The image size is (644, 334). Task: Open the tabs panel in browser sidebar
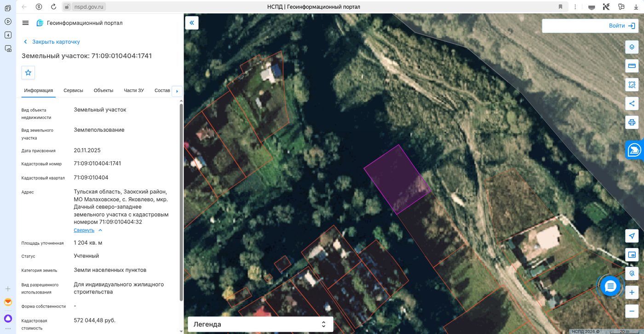click(8, 8)
